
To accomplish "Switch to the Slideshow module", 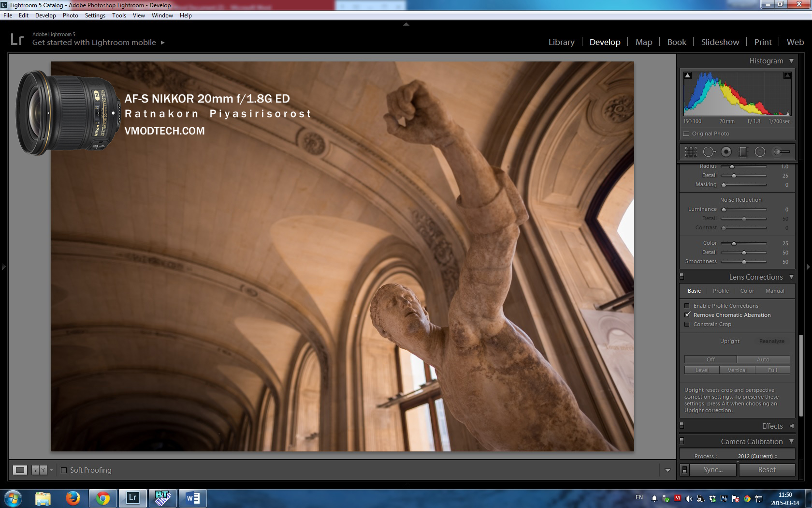I will 720,42.
